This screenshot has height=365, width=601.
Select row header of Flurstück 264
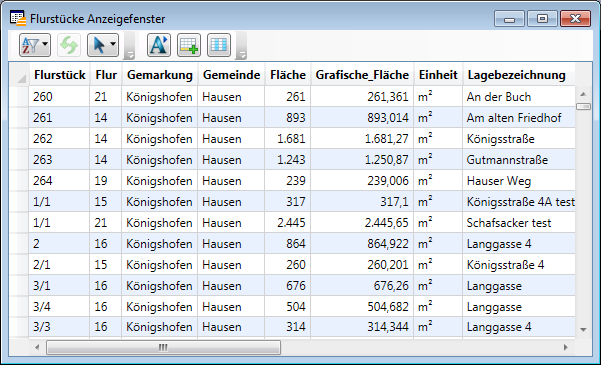tap(19, 181)
